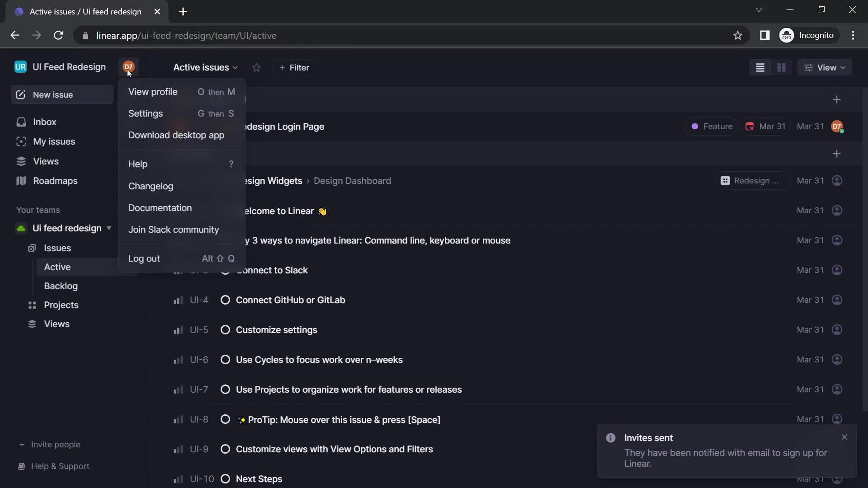
Task: Click the list view layout icon
Action: [759, 67]
